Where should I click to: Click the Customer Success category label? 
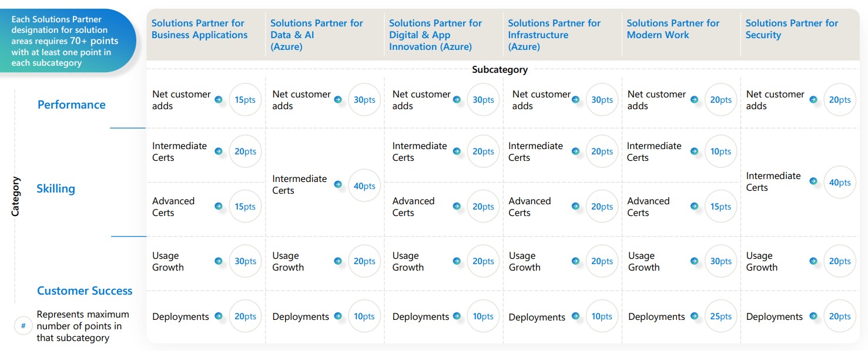pos(85,291)
